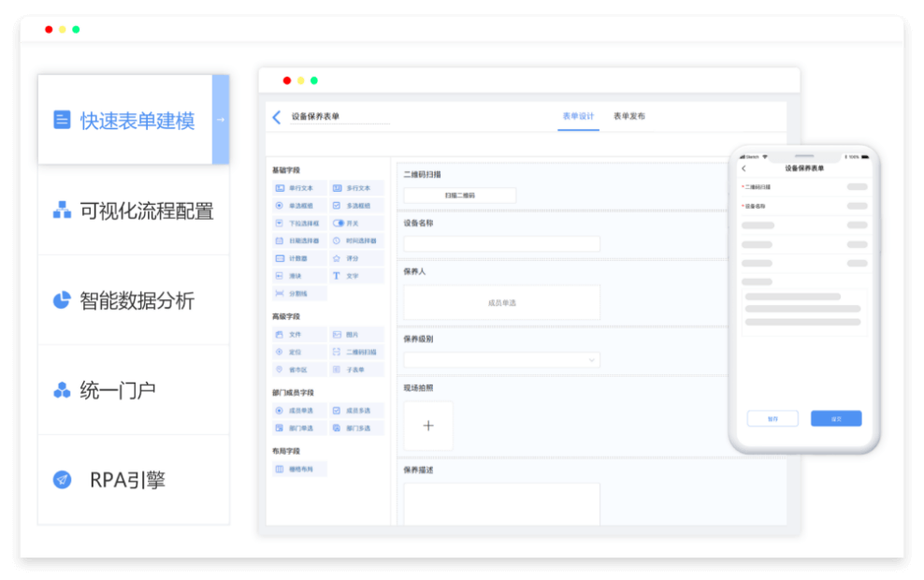Select the 下拉选择框 field type
This screenshot has width=924, height=580.
click(x=299, y=224)
